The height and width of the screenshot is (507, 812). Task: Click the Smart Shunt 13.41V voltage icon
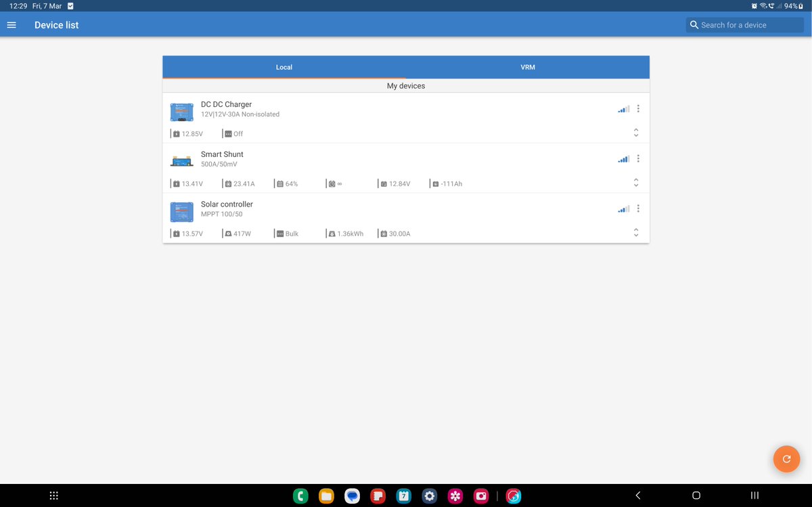177,184
